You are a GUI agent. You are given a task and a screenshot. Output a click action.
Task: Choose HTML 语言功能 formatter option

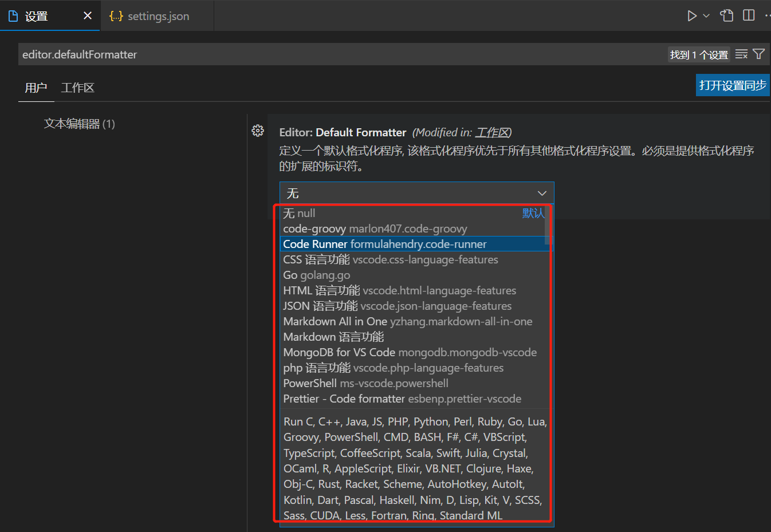tap(412, 290)
